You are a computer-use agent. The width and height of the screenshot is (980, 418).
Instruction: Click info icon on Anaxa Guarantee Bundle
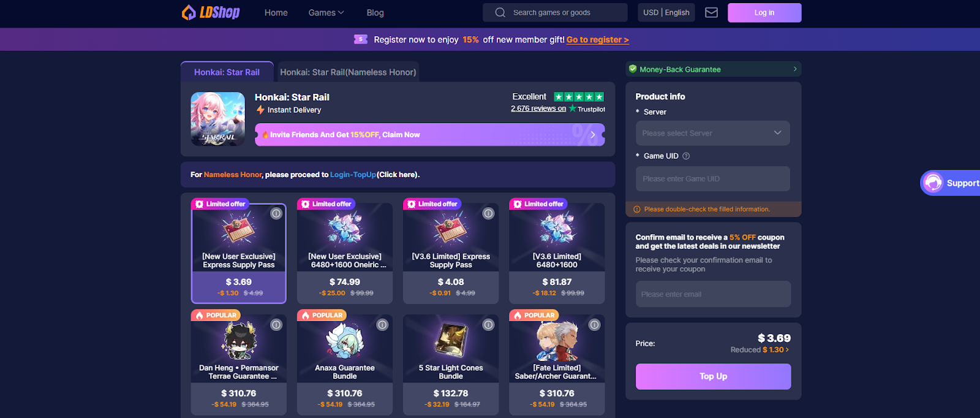coord(382,325)
